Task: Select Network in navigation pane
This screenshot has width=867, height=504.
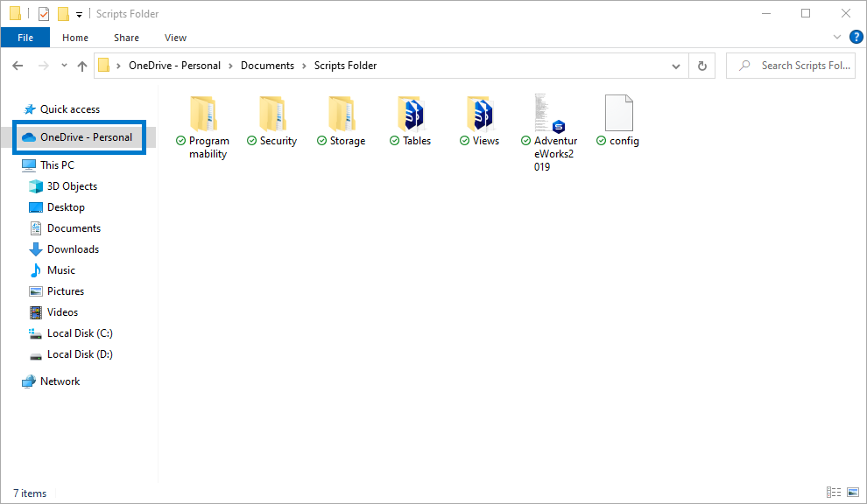Action: (60, 381)
